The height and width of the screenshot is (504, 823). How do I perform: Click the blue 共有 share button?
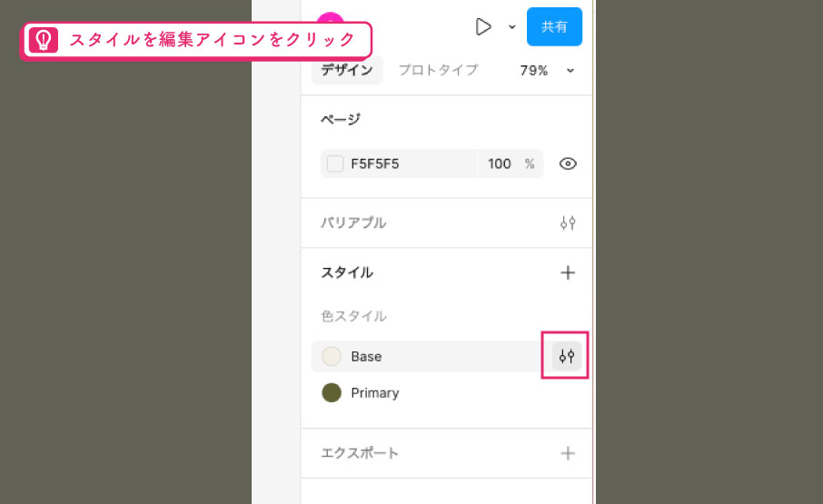(554, 26)
